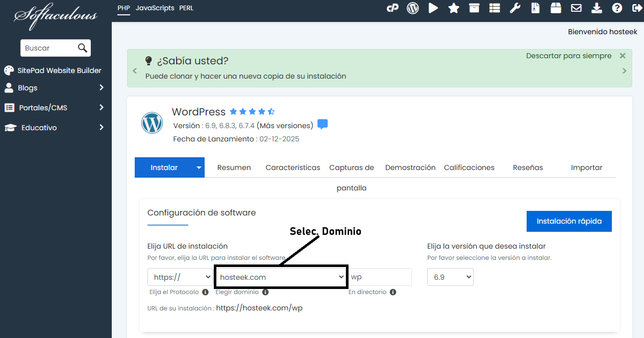
Task: Close the ¿Sabía usted? tip banner
Action: [623, 56]
